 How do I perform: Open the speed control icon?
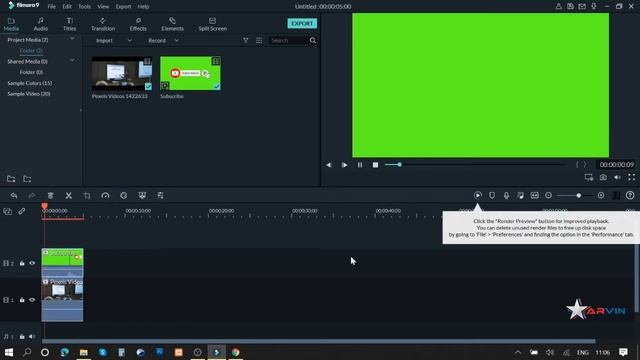click(105, 196)
